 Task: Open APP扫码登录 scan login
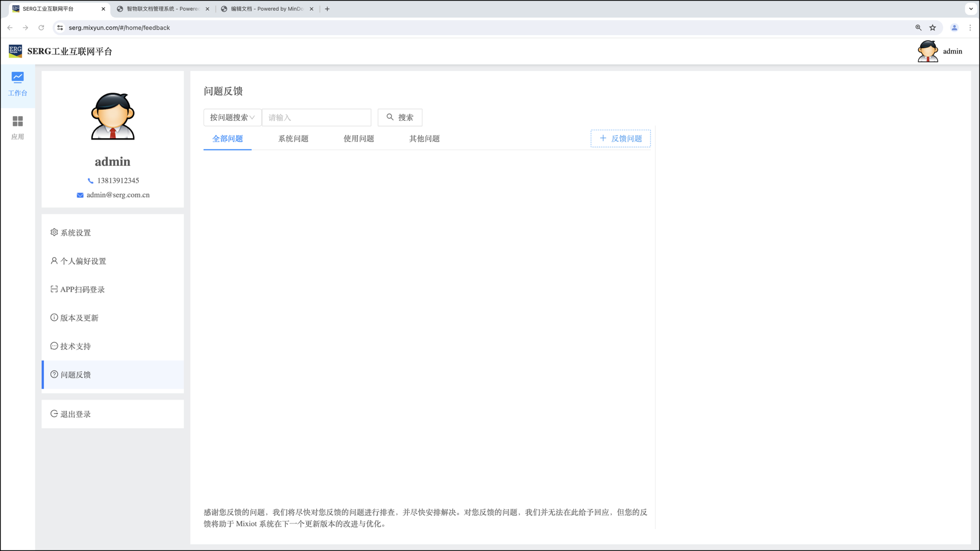pos(82,289)
